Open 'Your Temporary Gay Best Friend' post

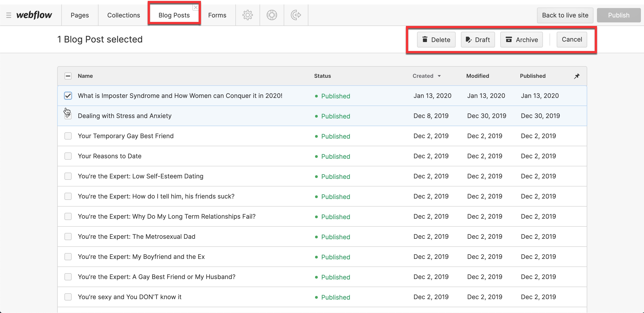(126, 136)
